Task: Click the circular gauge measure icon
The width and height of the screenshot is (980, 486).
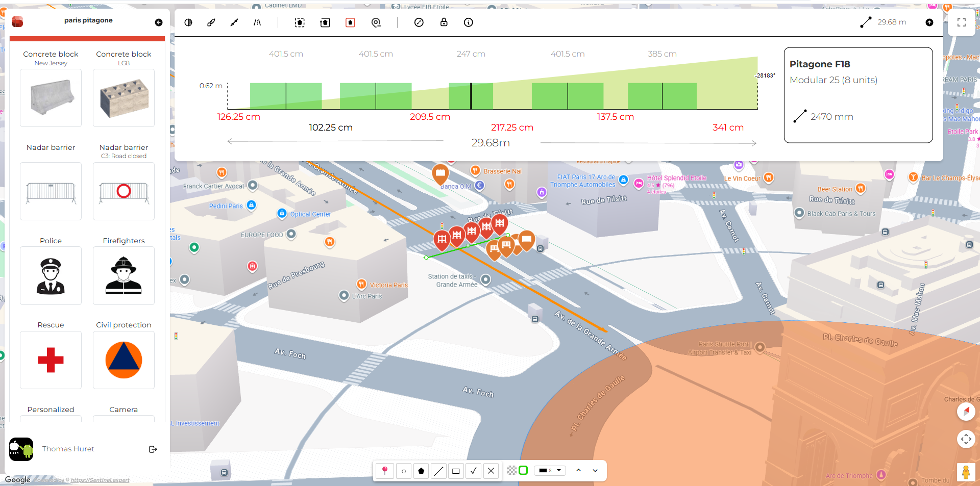Action: pyautogui.click(x=419, y=22)
